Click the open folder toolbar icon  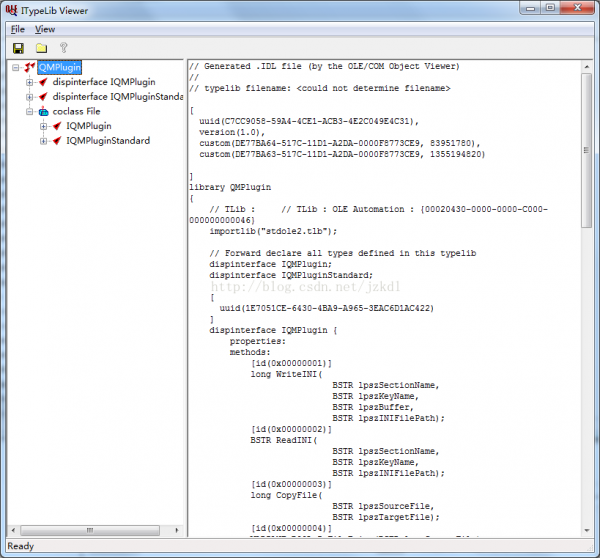click(41, 48)
